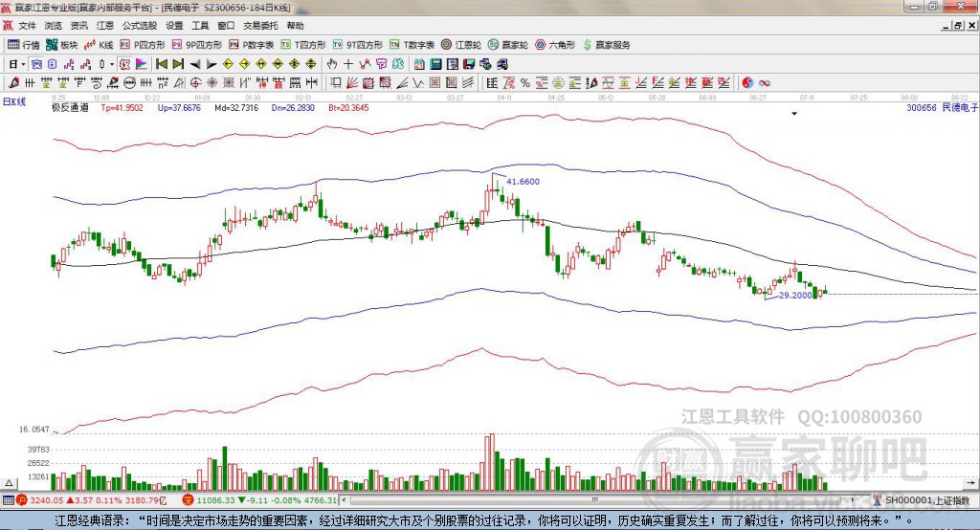This screenshot has width=980, height=530.
Task: Open the 交易委托 menu
Action: click(x=260, y=26)
